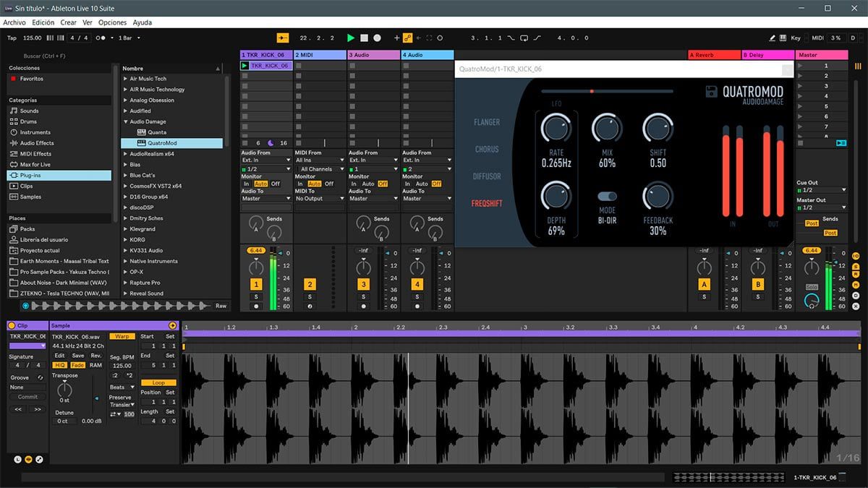868x488 pixels.
Task: Toggle HiQ button in Sample box
Action: point(59,365)
